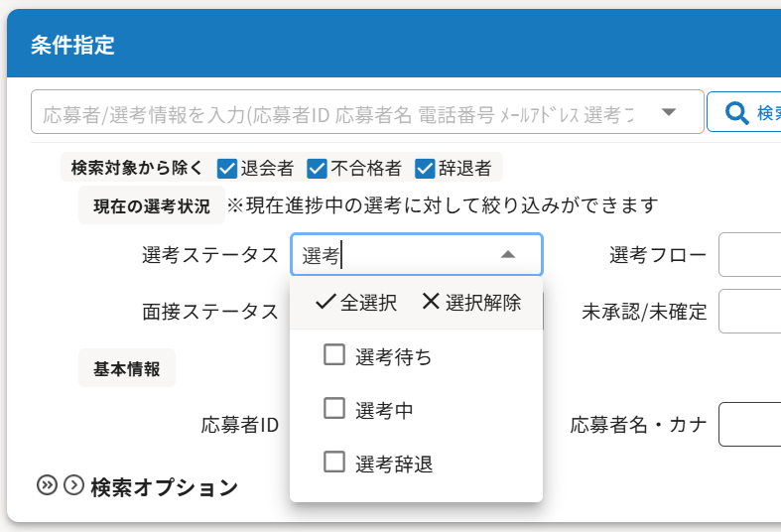Click the magnifying glass search icon
The height and width of the screenshot is (532, 781).
point(737,112)
